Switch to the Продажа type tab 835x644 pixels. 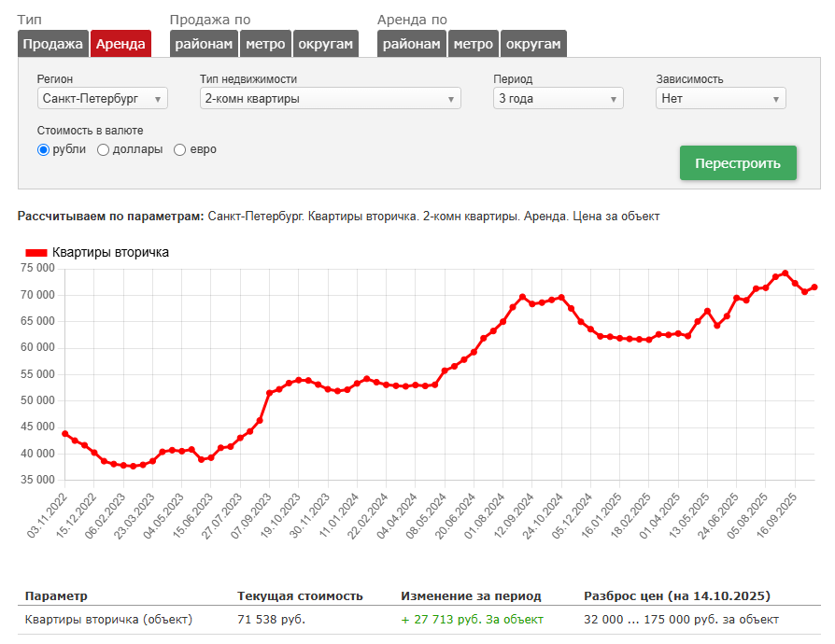tap(52, 44)
